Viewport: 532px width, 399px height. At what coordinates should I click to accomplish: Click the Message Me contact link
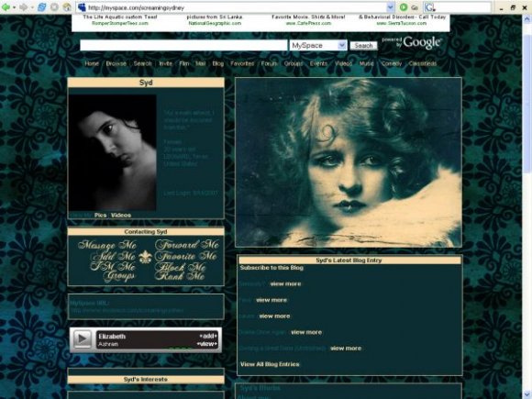[x=107, y=245]
